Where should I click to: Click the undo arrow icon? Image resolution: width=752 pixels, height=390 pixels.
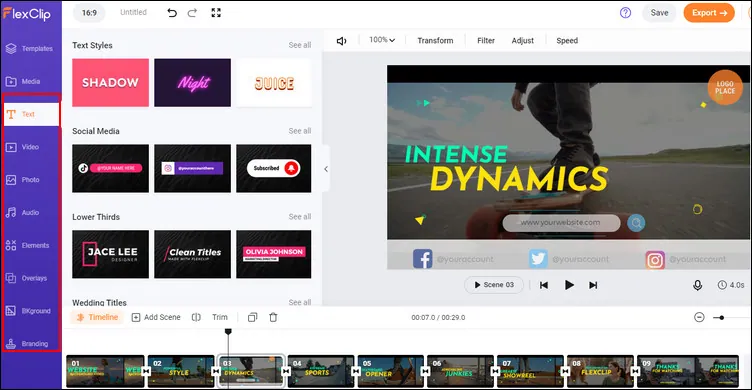172,13
